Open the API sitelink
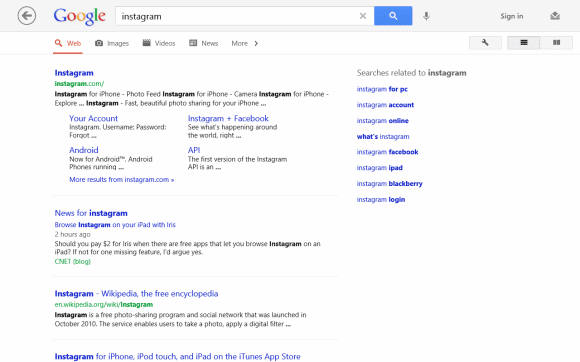Screen dimensions: 580x362 [194, 150]
